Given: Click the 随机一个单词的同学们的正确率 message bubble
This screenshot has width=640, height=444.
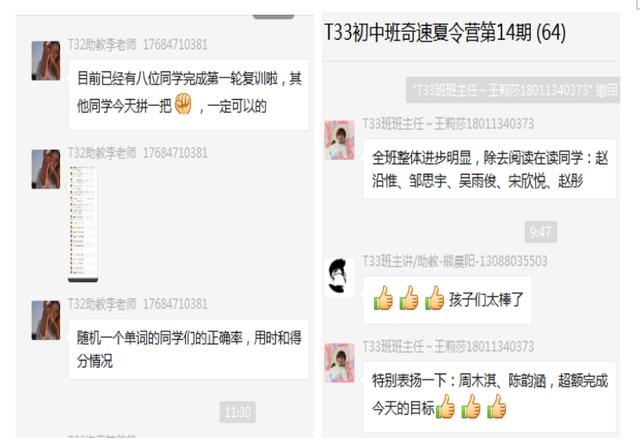Looking at the screenshot, I should point(189,350).
